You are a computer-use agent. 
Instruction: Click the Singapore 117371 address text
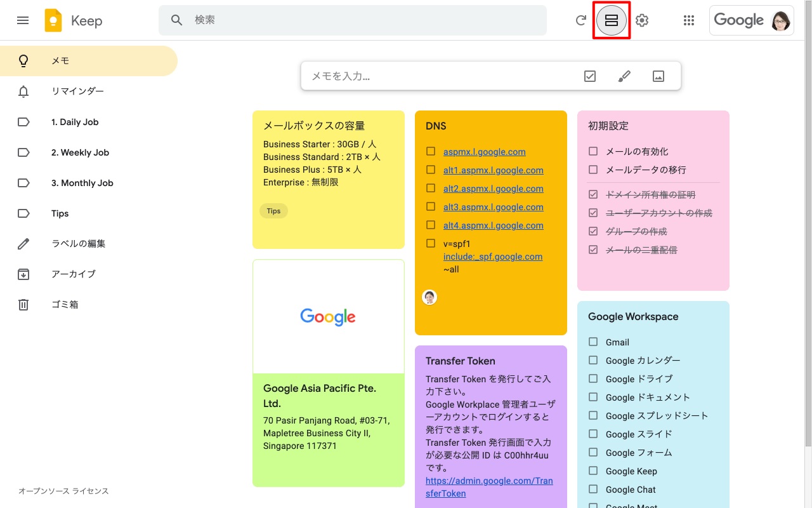click(x=300, y=446)
